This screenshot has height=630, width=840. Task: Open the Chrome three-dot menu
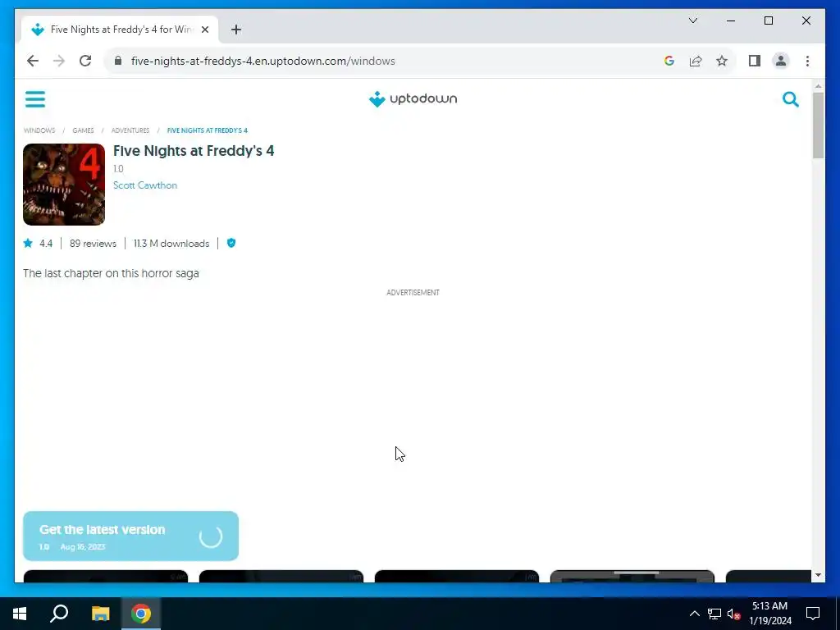[x=807, y=61]
